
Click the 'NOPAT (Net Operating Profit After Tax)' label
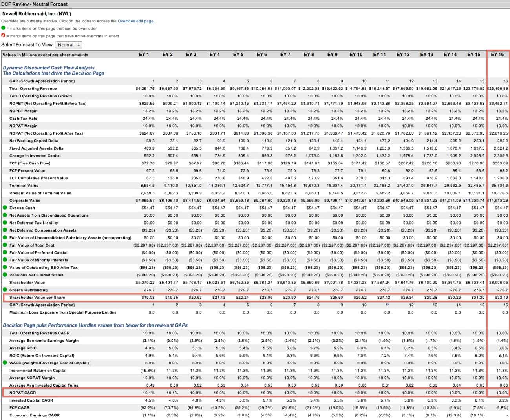46,133
